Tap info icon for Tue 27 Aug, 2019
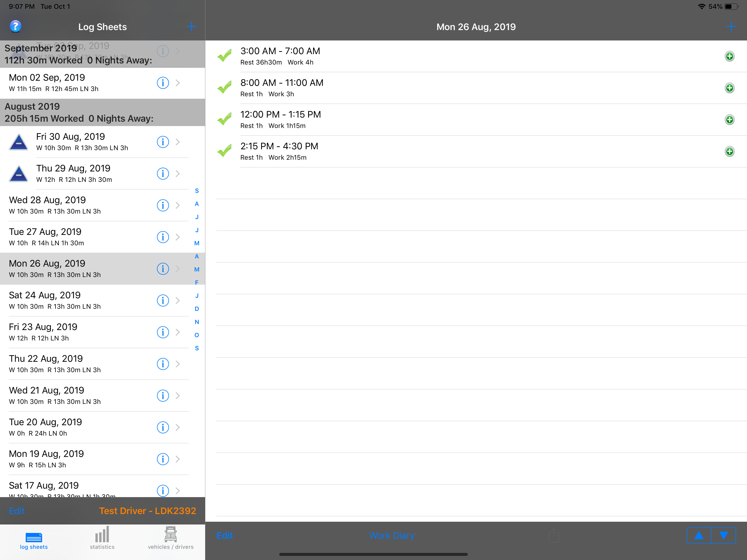Image resolution: width=747 pixels, height=560 pixels. (x=163, y=237)
